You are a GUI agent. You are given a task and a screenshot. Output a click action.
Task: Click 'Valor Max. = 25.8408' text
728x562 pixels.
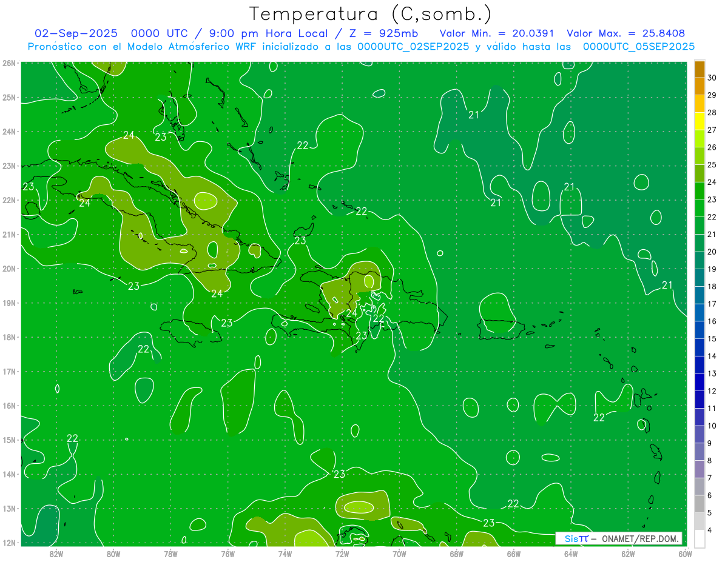625,33
